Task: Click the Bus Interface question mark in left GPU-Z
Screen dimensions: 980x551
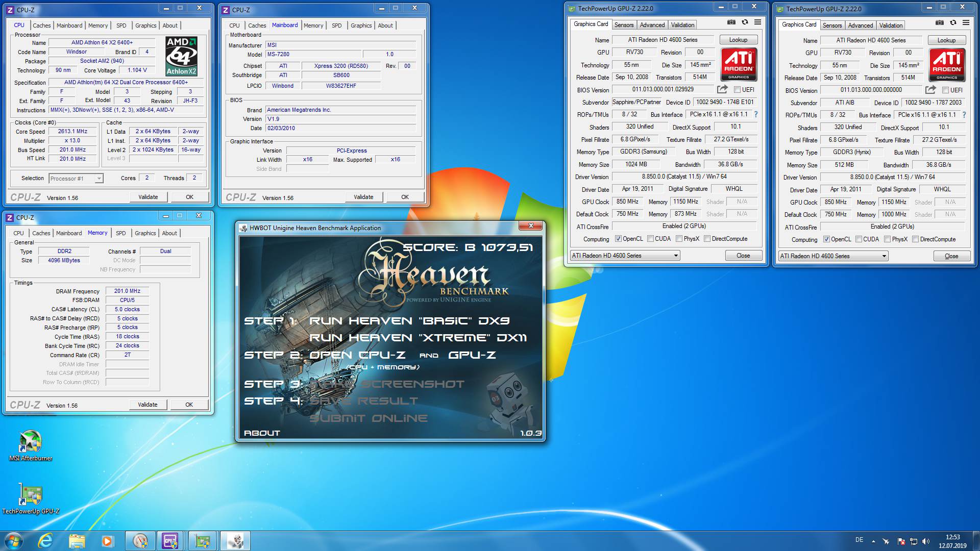Action: [756, 114]
